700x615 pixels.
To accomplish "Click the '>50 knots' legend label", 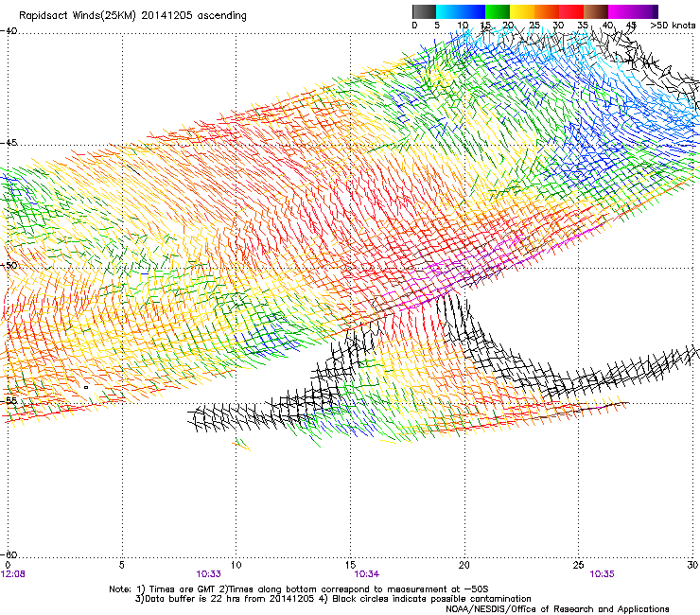I will (673, 26).
